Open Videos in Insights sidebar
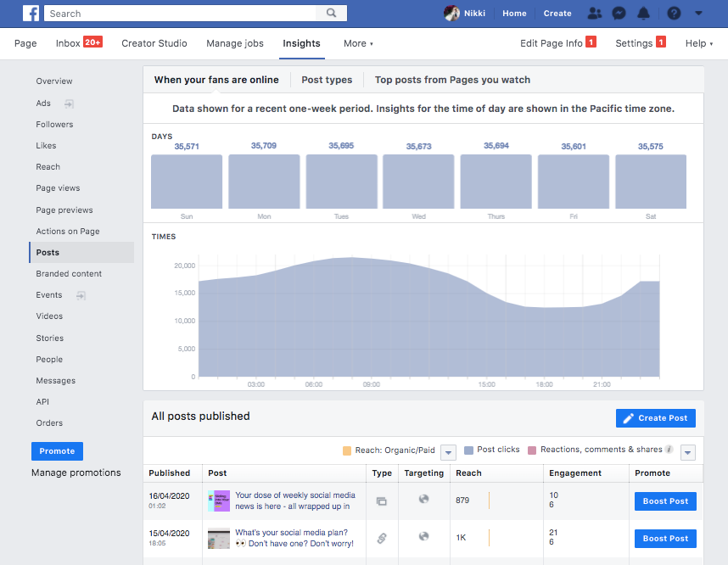Viewport: 728px width, 565px height. coord(49,316)
